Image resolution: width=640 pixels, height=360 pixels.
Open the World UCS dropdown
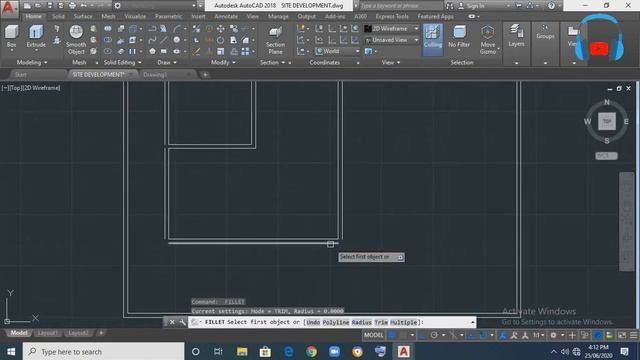pyautogui.click(x=338, y=51)
